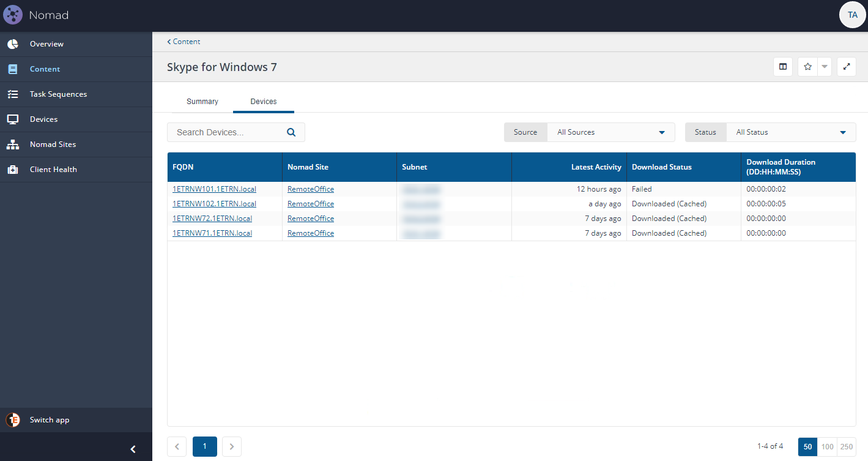
Task: Open device 1ETRNW101.1ETRN.local link
Action: [214, 189]
